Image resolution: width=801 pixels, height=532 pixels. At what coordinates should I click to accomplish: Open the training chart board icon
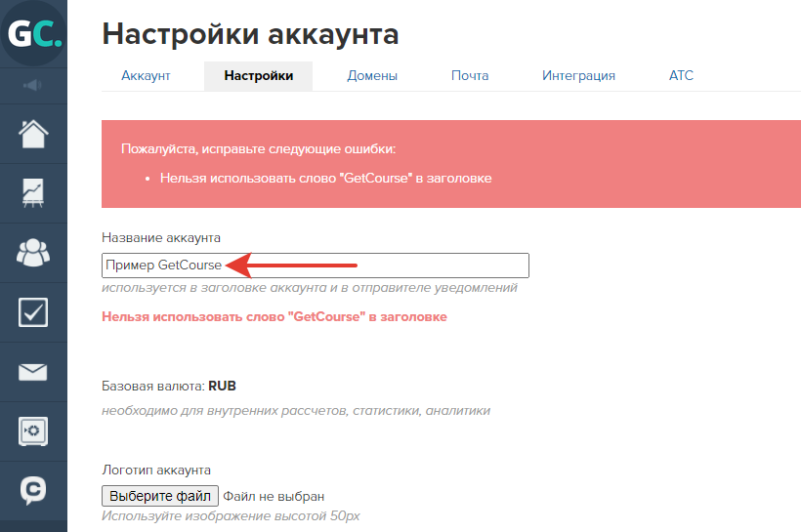33,193
